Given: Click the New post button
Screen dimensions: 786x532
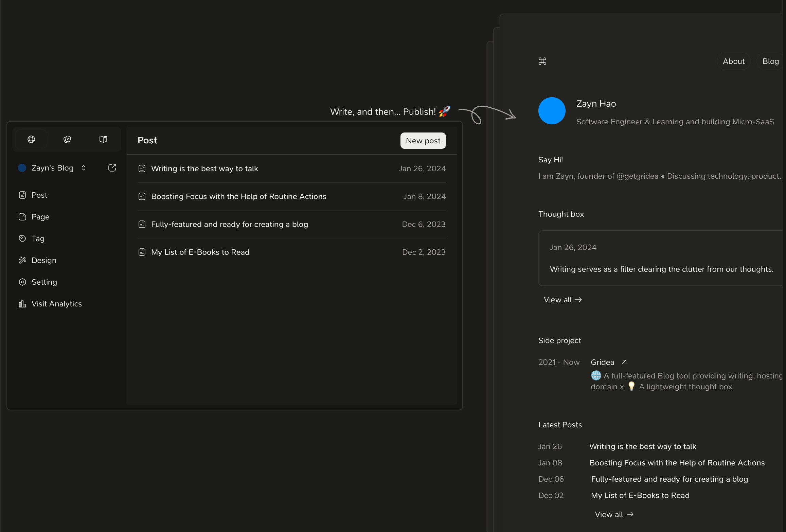Looking at the screenshot, I should point(423,141).
